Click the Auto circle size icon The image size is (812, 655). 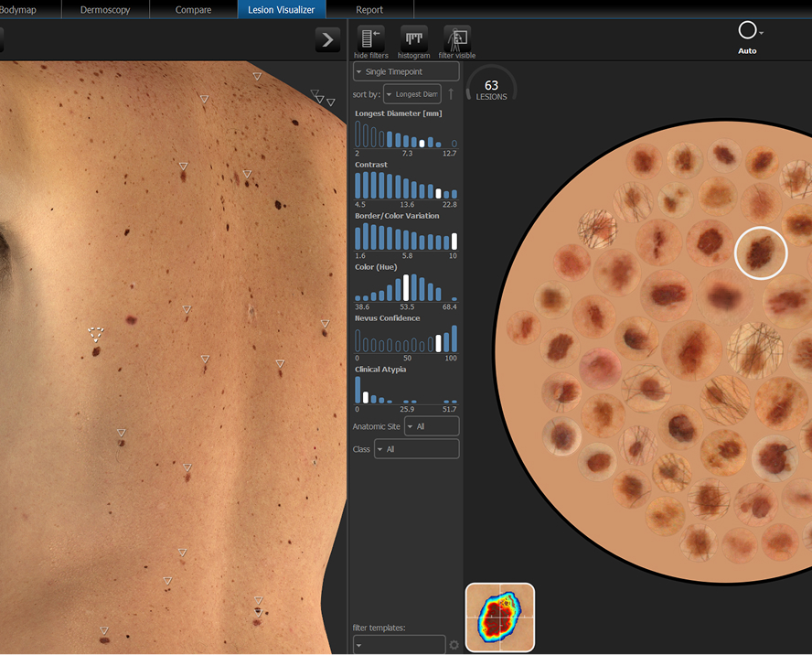747,32
